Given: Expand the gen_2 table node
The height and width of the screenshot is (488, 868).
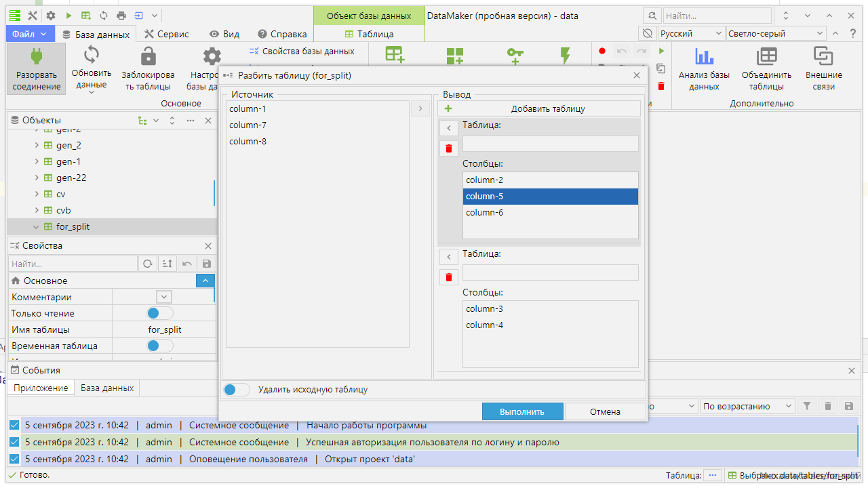Looking at the screenshot, I should pyautogui.click(x=37, y=145).
